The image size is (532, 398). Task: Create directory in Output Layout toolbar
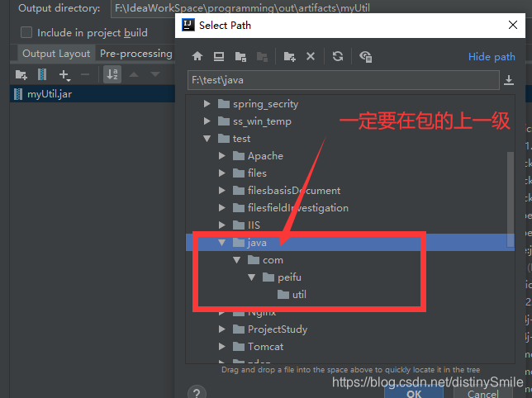(21, 74)
